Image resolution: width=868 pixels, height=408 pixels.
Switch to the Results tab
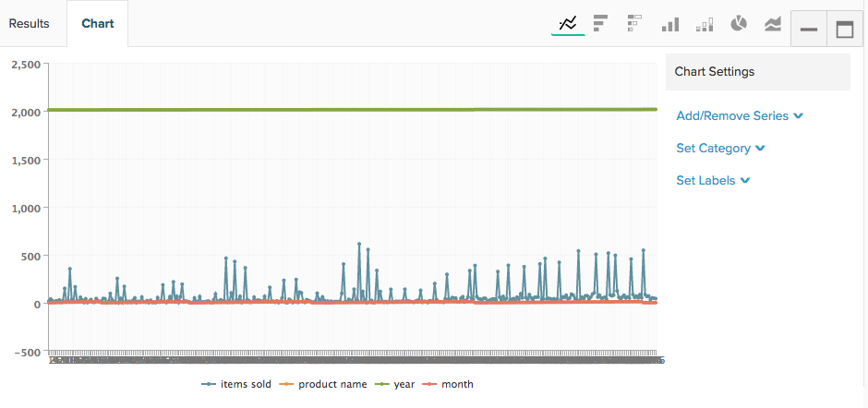30,24
